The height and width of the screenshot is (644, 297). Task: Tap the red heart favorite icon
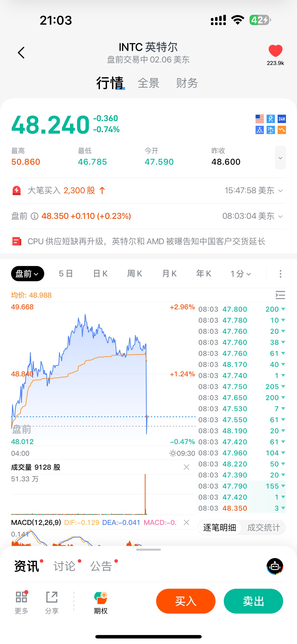coord(275,51)
